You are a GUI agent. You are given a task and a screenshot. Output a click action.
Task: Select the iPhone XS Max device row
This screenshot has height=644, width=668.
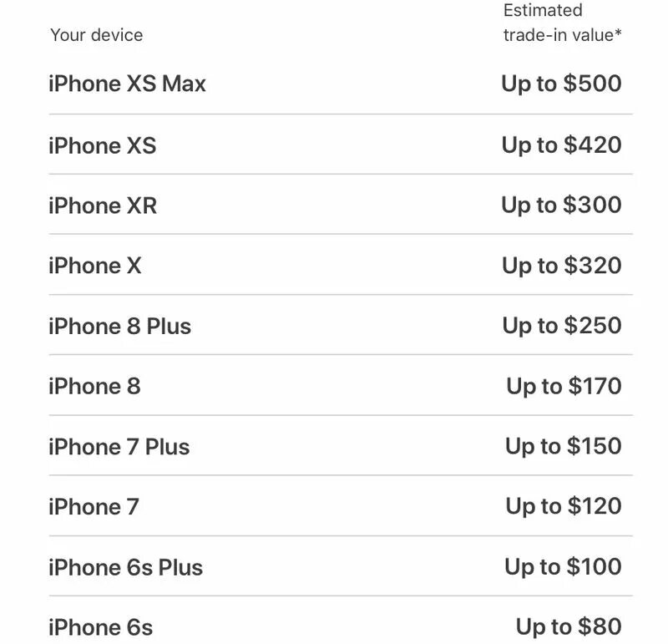pyautogui.click(x=127, y=84)
